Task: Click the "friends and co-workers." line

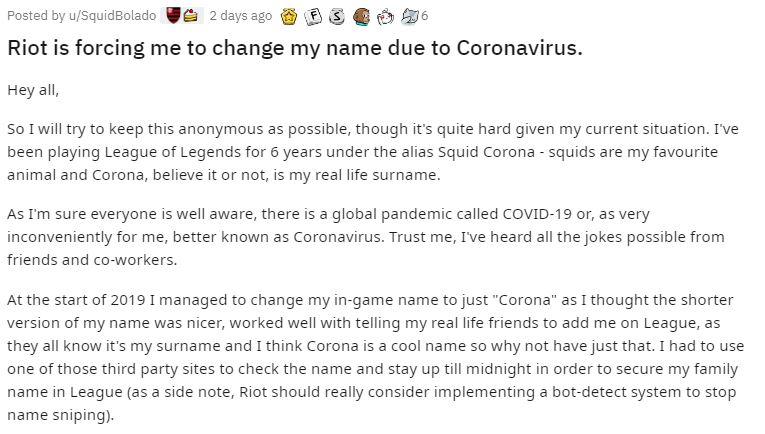Action: [92, 260]
